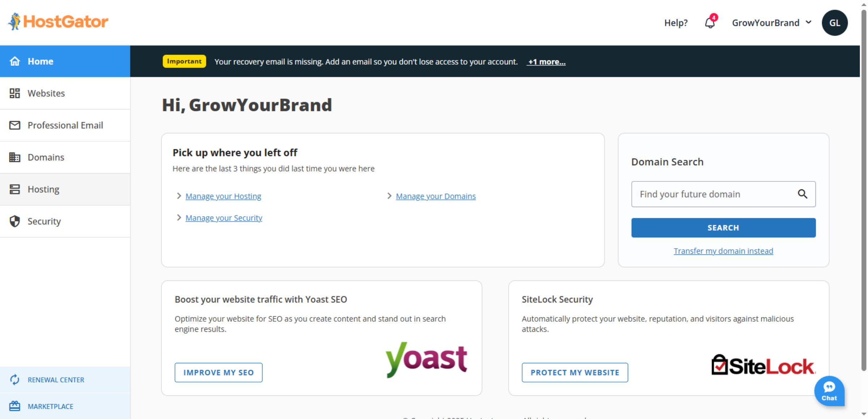Screen dimensions: 868x419
Task: Open the Hosting sidebar section
Action: click(43, 189)
